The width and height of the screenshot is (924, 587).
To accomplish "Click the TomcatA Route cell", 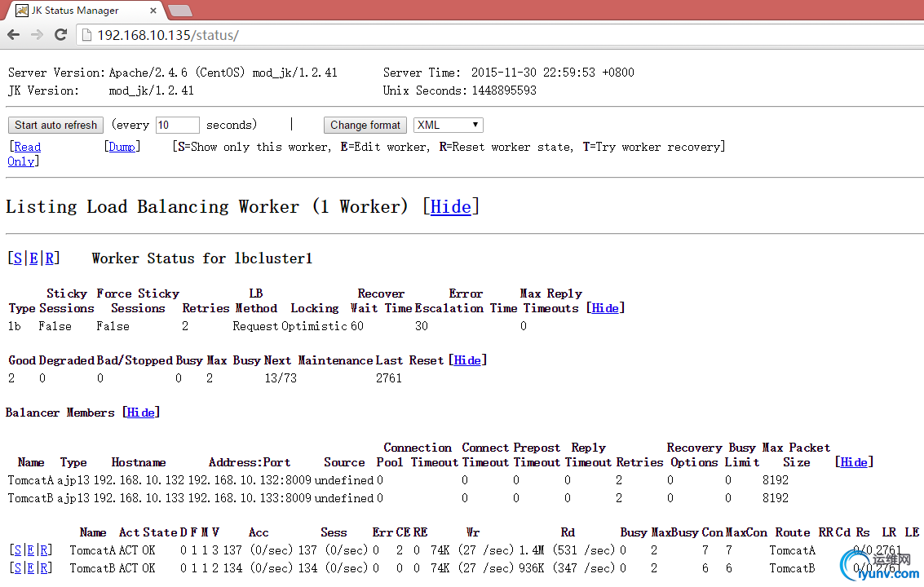I will [793, 550].
